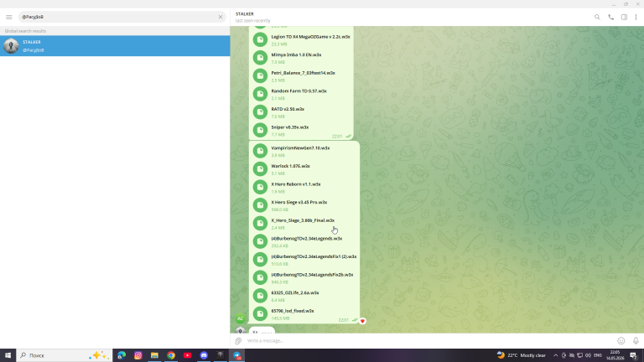
Task: Click file name RATD v2.50.w3x
Action: point(288,109)
